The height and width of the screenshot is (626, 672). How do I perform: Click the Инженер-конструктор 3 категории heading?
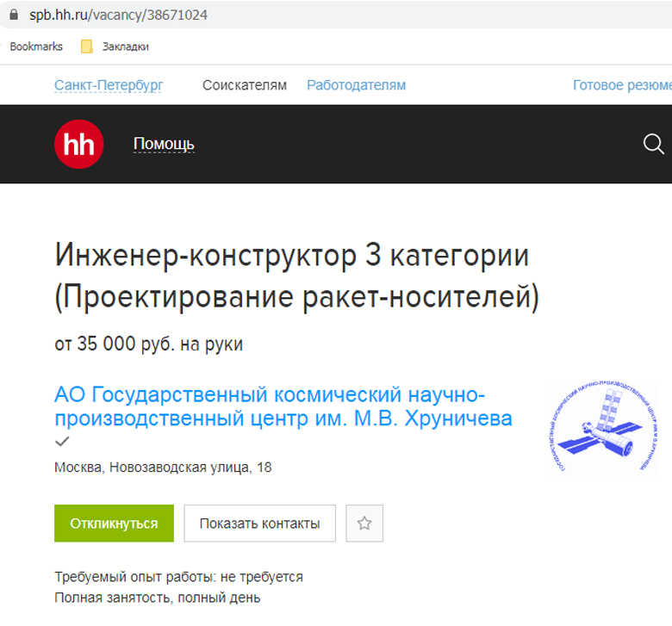pos(296,276)
